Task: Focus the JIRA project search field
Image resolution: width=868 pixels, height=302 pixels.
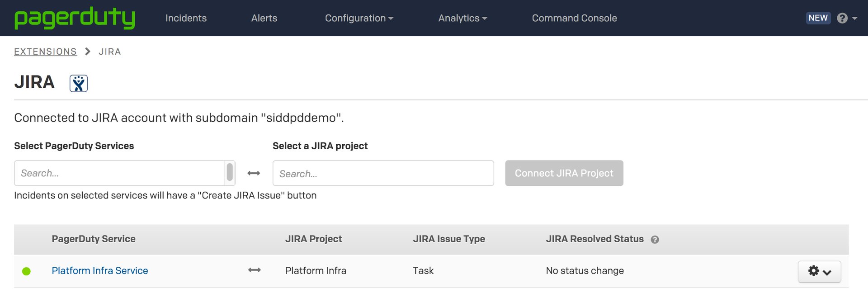Action: [383, 173]
